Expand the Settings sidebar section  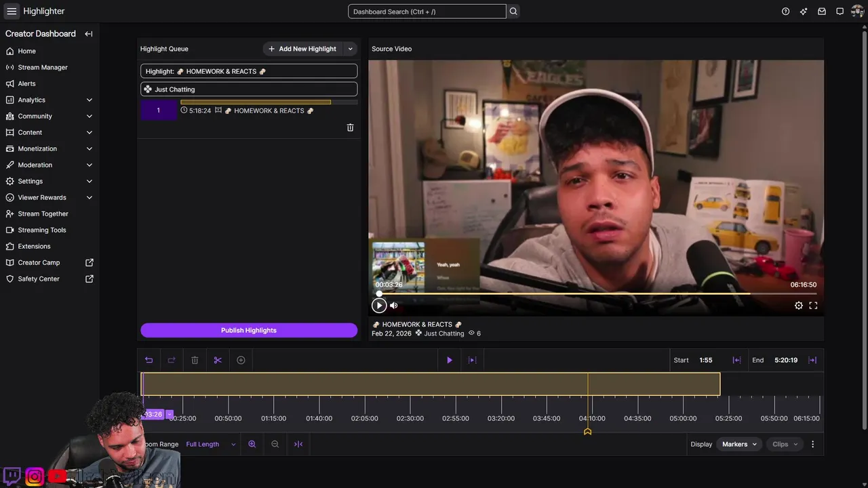click(x=90, y=181)
